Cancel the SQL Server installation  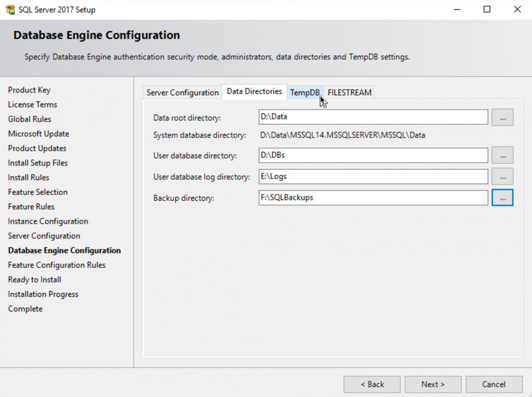[494, 384]
